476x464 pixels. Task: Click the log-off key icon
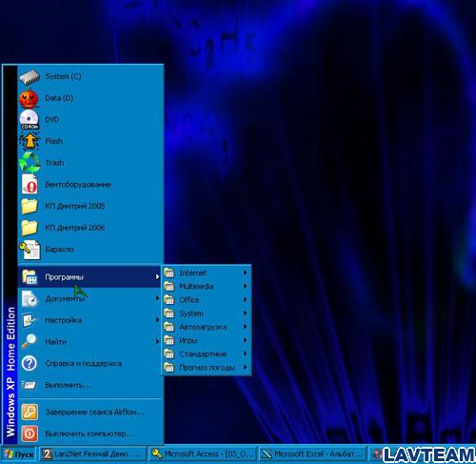tap(30, 412)
